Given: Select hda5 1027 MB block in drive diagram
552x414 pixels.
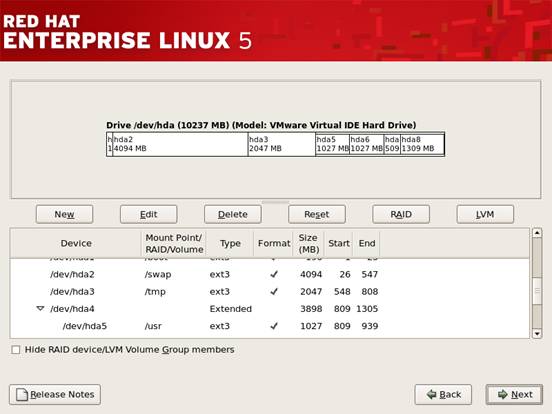Looking at the screenshot, I should [x=333, y=144].
